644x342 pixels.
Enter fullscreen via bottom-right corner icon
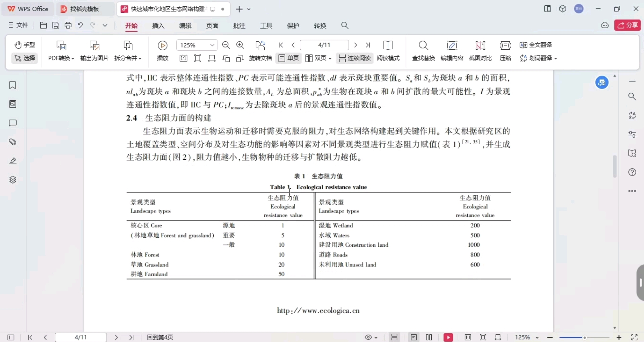point(634,337)
